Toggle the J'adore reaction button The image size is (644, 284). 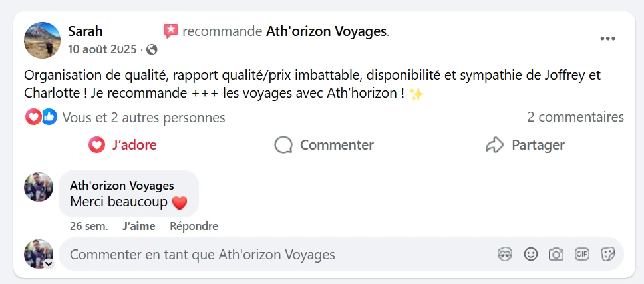click(x=122, y=145)
